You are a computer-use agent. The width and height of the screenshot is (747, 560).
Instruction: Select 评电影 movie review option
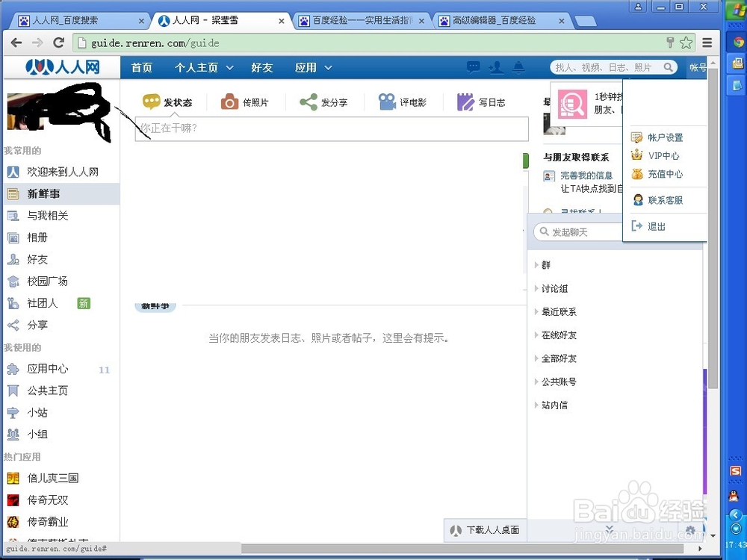[x=402, y=102]
